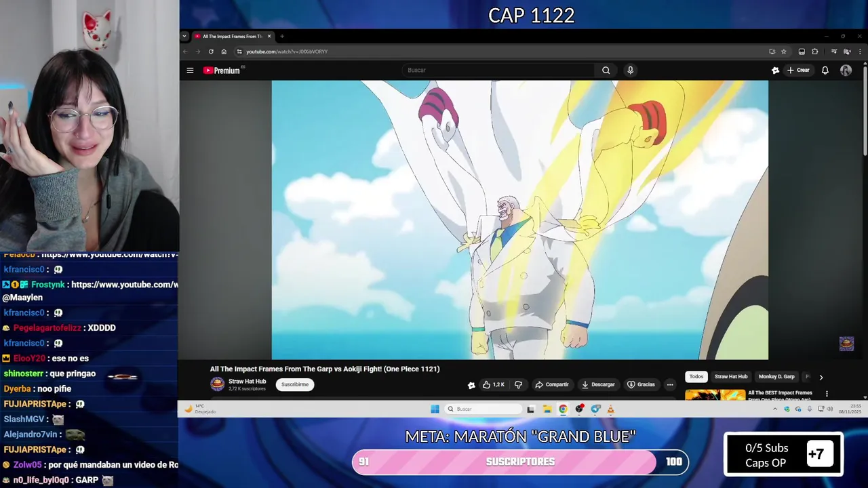868x488 pixels.
Task: Open Task View on the taskbar
Action: (x=530, y=409)
